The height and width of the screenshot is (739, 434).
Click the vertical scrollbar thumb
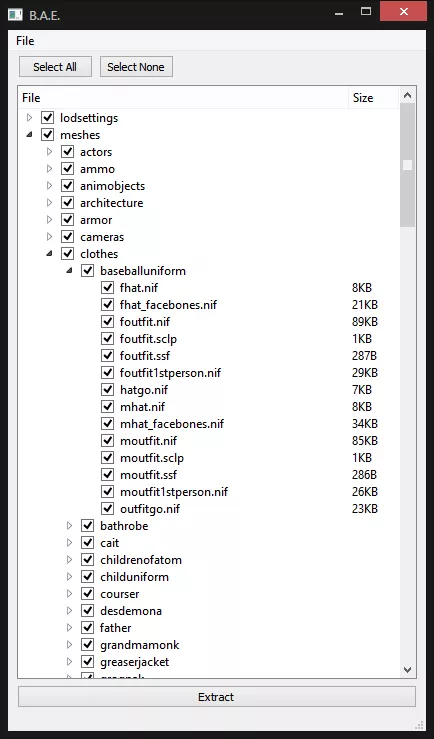(x=408, y=165)
